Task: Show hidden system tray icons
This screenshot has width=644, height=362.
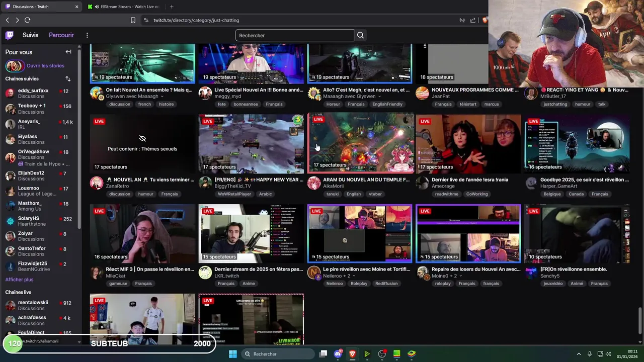Action: pos(579,354)
